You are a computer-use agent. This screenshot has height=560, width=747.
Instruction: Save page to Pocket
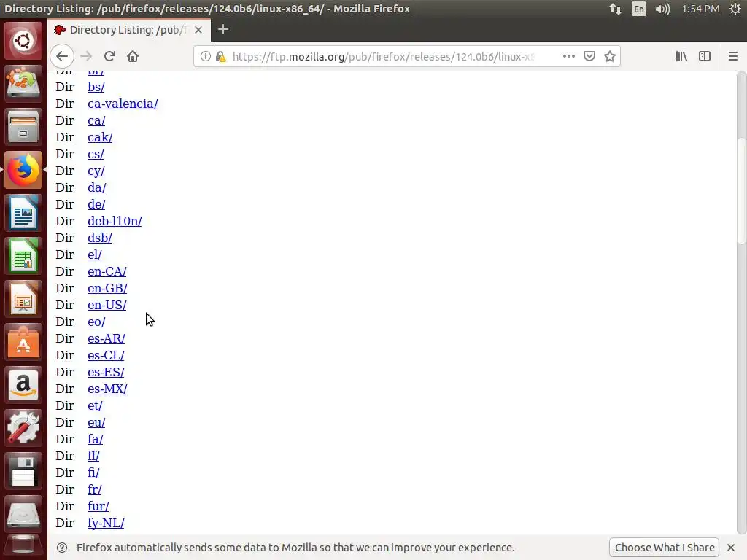[589, 56]
